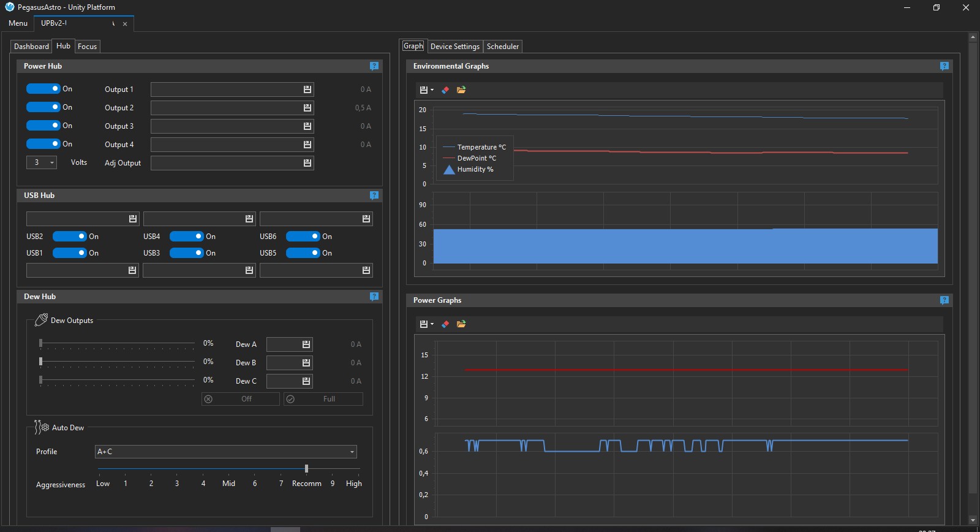Switch off the USB5 port
This screenshot has height=532, width=980.
coord(303,253)
